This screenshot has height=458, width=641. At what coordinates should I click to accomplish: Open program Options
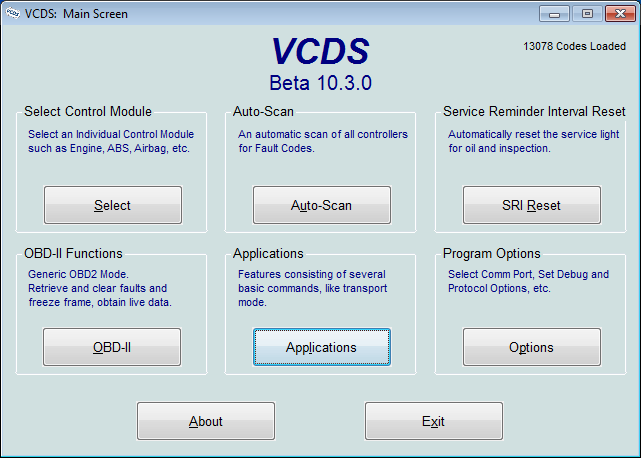[x=531, y=347]
